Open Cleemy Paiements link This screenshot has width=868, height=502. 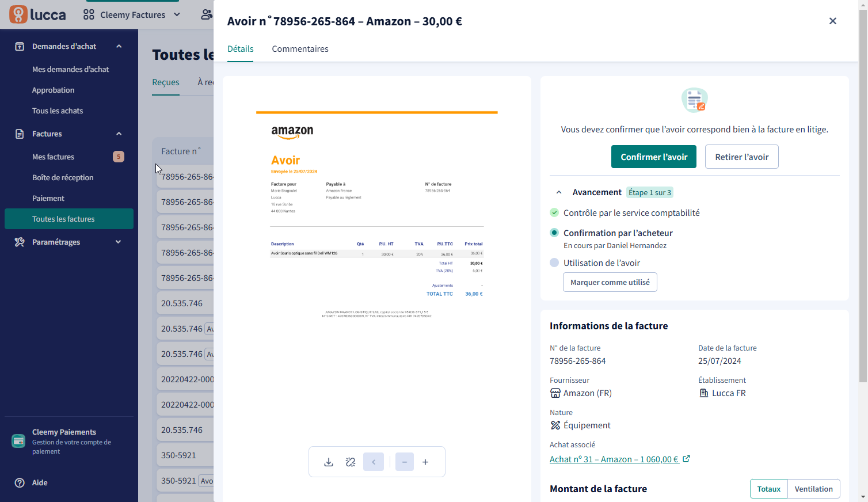[x=69, y=441]
